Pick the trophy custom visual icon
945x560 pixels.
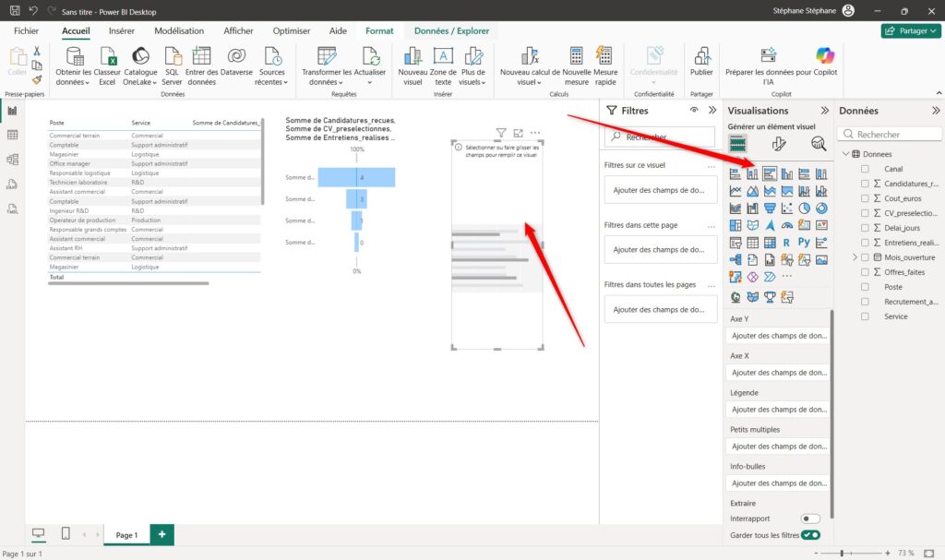pos(770,296)
